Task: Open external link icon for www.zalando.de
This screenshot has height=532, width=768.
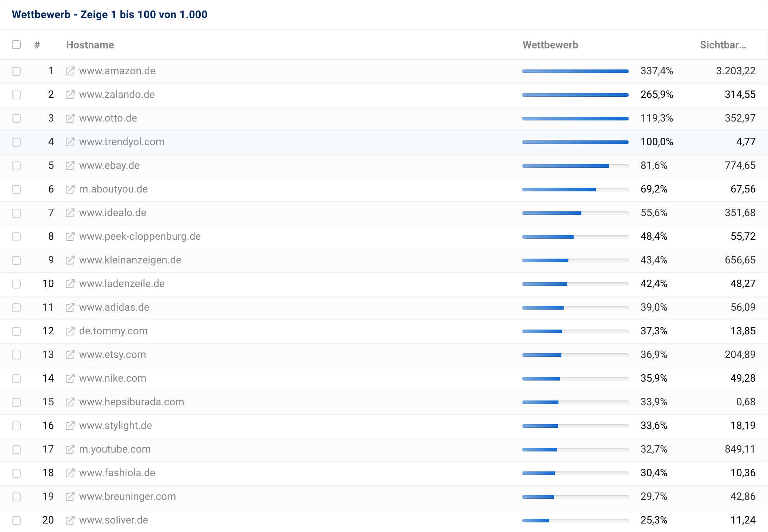Action: coord(70,95)
